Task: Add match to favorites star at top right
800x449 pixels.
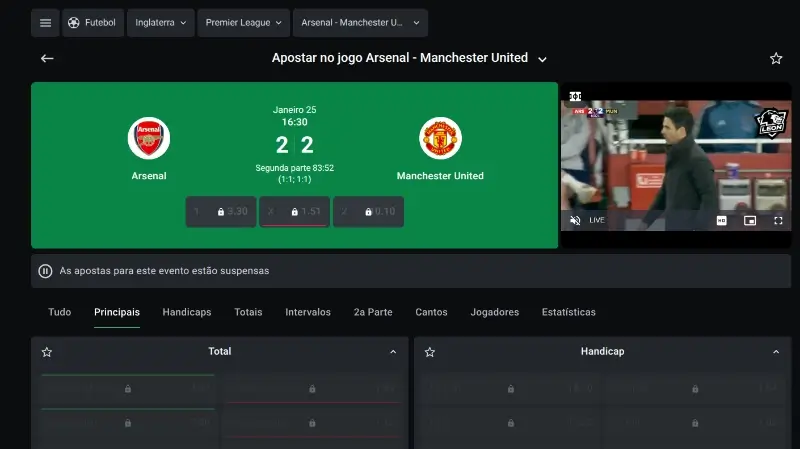Action: point(776,59)
